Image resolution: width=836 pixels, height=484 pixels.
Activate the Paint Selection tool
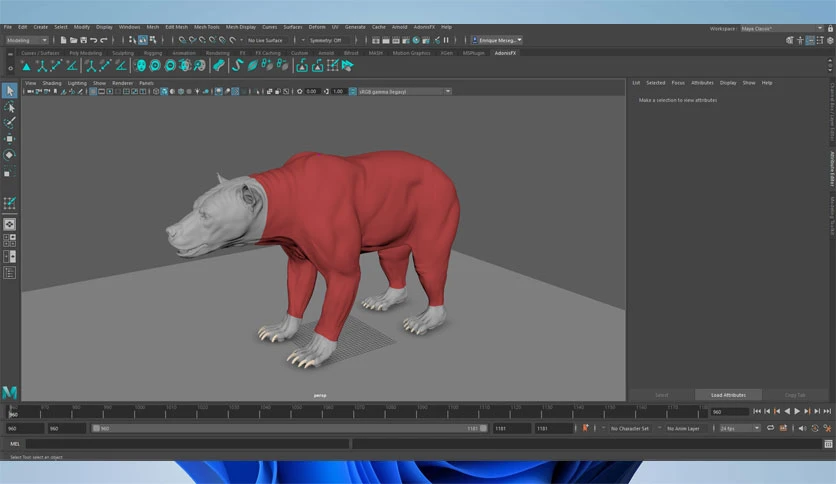[x=10, y=123]
